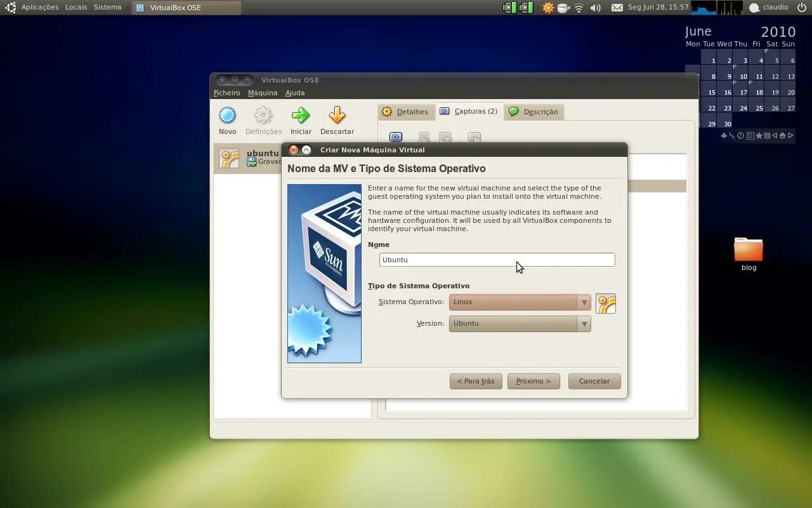Open the Sistema Operativo Linux dropdown
The width and height of the screenshot is (812, 508).
click(520, 302)
